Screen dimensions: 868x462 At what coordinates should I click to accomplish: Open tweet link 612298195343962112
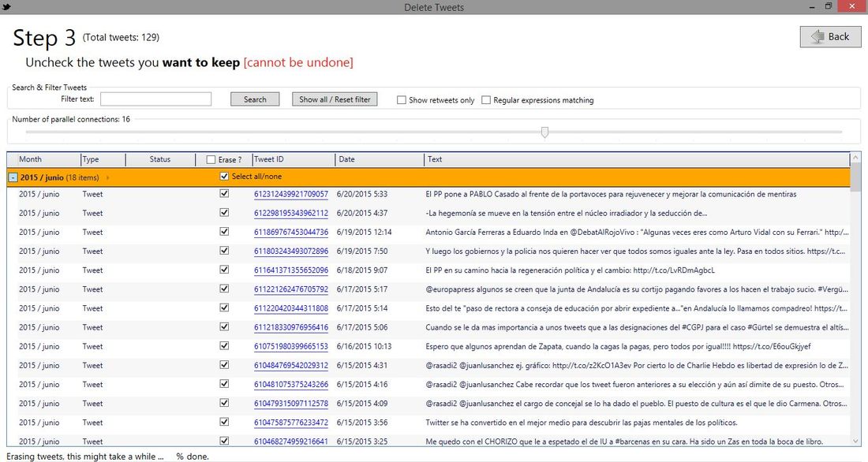pyautogui.click(x=291, y=213)
